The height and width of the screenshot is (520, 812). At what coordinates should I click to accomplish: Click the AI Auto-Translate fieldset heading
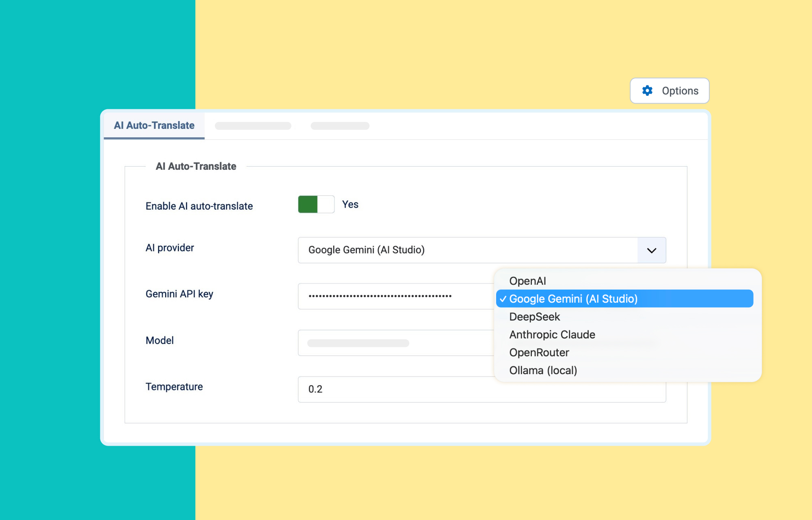click(x=196, y=166)
